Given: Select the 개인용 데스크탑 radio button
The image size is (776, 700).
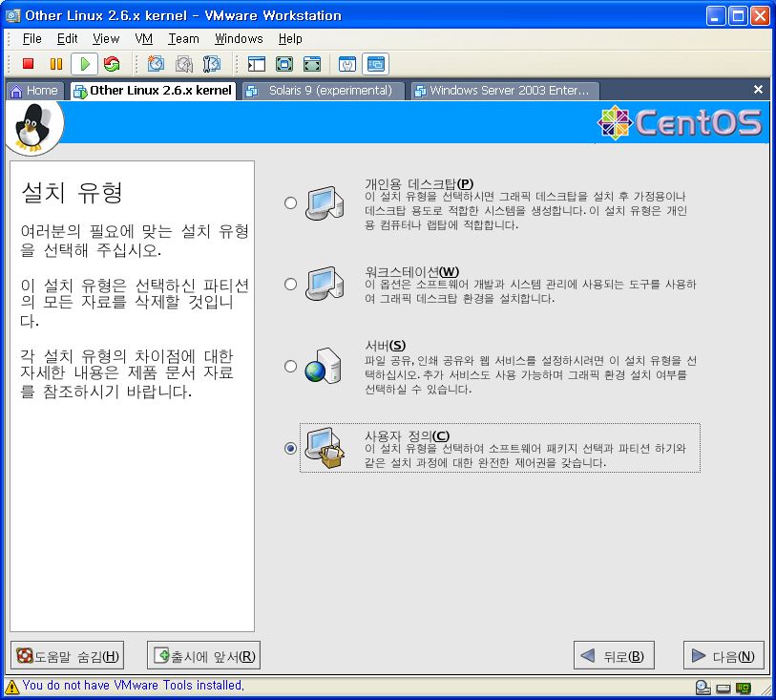Looking at the screenshot, I should (x=291, y=202).
